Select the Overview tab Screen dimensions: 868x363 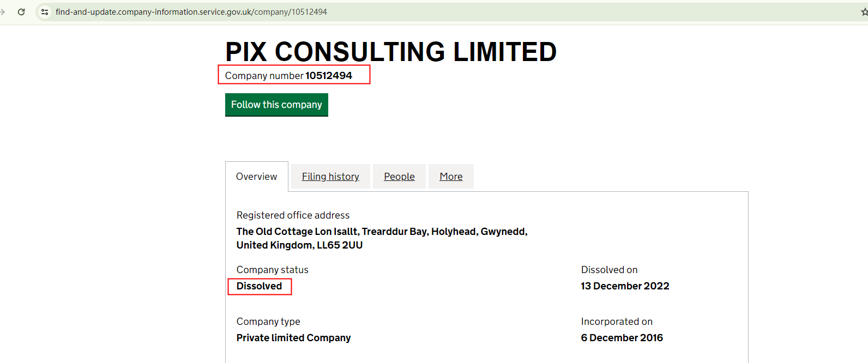pos(256,177)
